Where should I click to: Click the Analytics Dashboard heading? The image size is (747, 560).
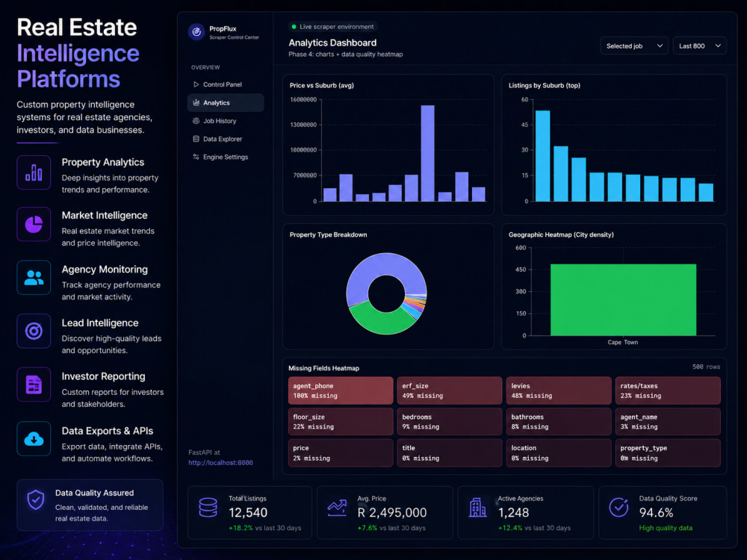(332, 43)
